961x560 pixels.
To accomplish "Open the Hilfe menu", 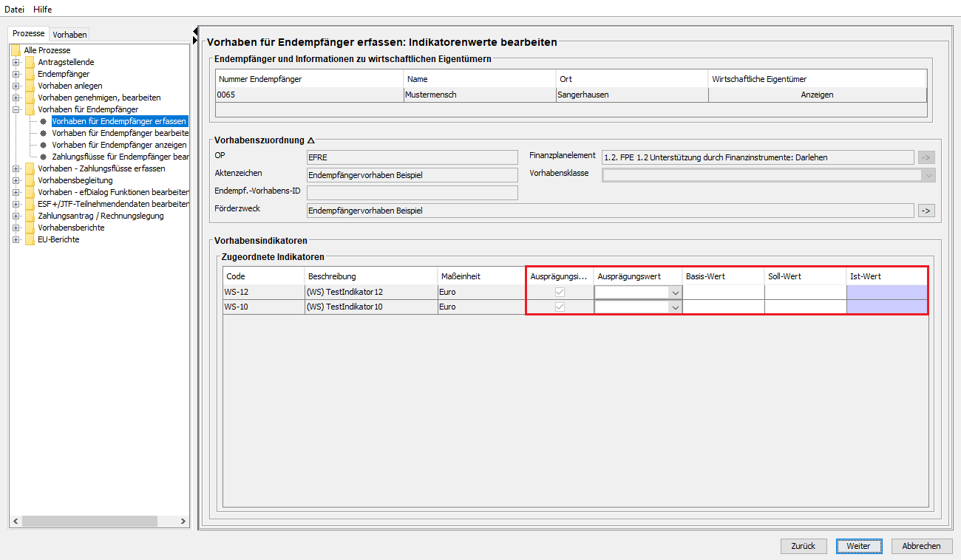I will coord(43,9).
